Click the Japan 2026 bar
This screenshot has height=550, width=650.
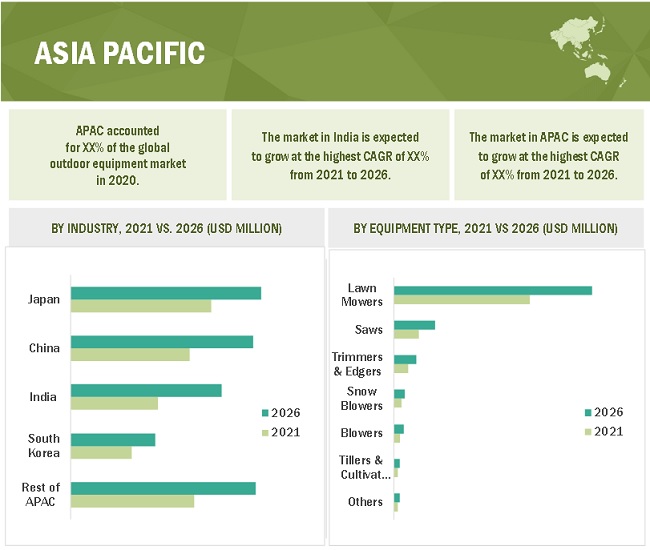pyautogui.click(x=166, y=293)
